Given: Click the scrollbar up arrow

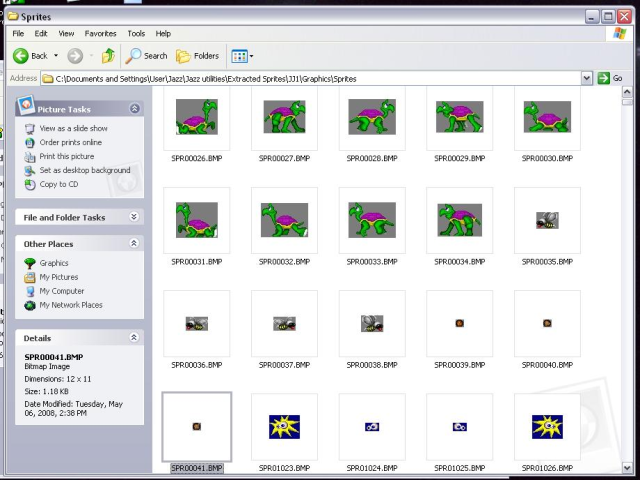Looking at the screenshot, I should [x=627, y=92].
